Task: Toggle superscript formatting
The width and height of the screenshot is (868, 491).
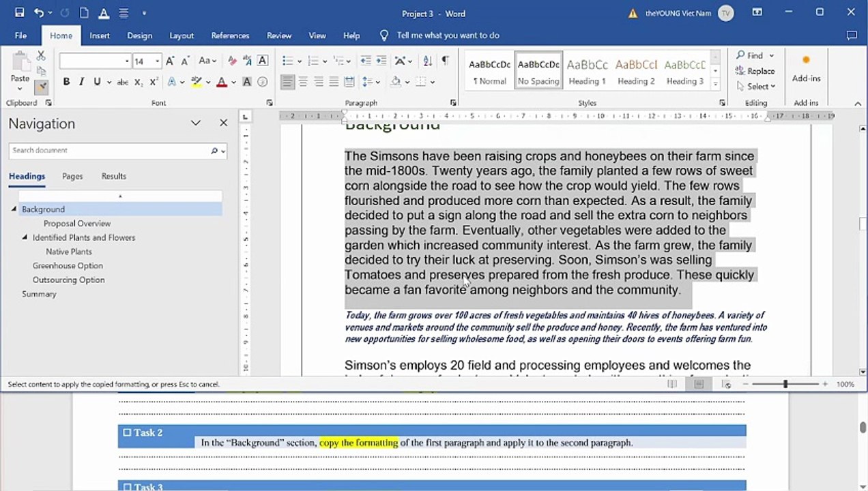Action: coord(154,82)
